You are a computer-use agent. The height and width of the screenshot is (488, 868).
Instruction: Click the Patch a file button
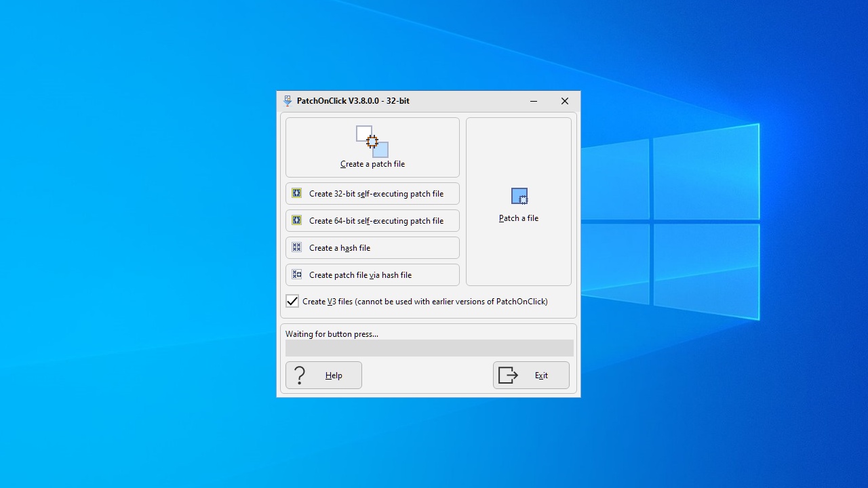click(519, 201)
